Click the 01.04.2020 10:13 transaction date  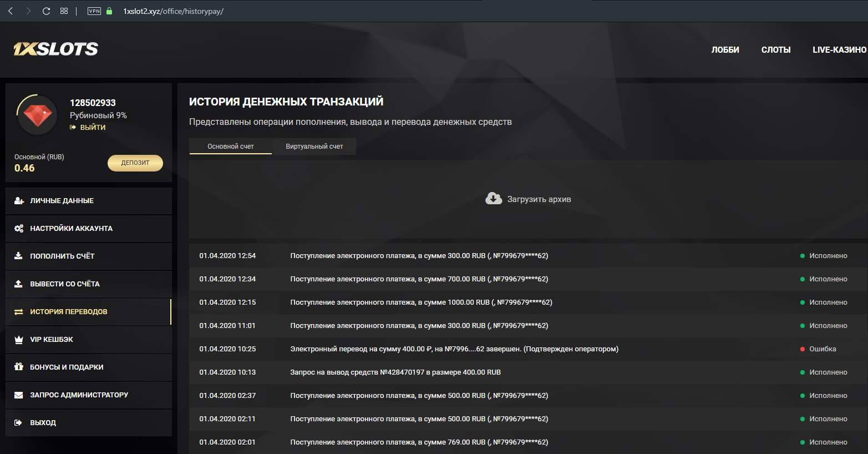click(x=227, y=372)
